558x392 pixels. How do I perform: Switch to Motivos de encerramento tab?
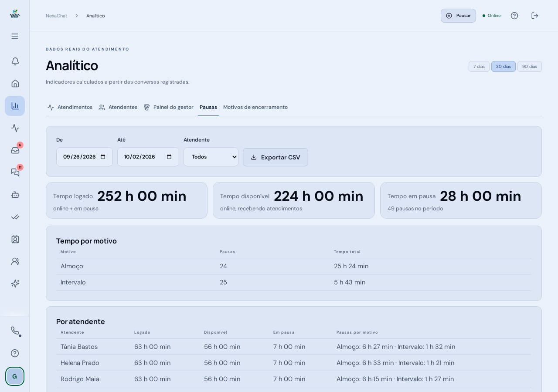(255, 107)
